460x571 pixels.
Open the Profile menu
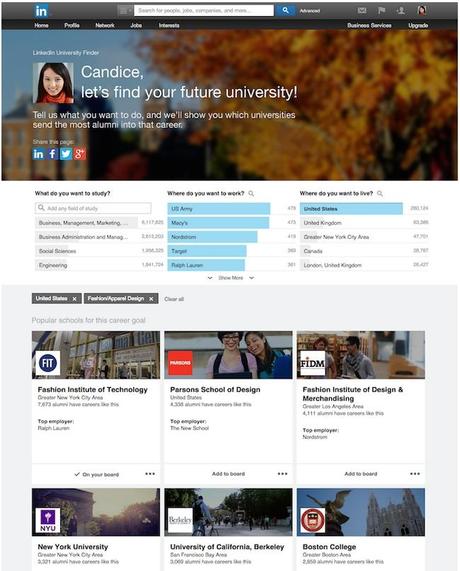click(72, 25)
